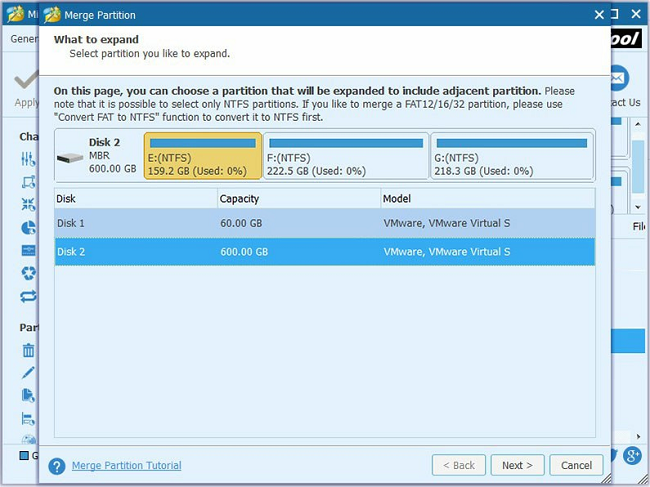The image size is (650, 487).
Task: Click the sliders icon at top of sidebar
Action: pyautogui.click(x=28, y=160)
